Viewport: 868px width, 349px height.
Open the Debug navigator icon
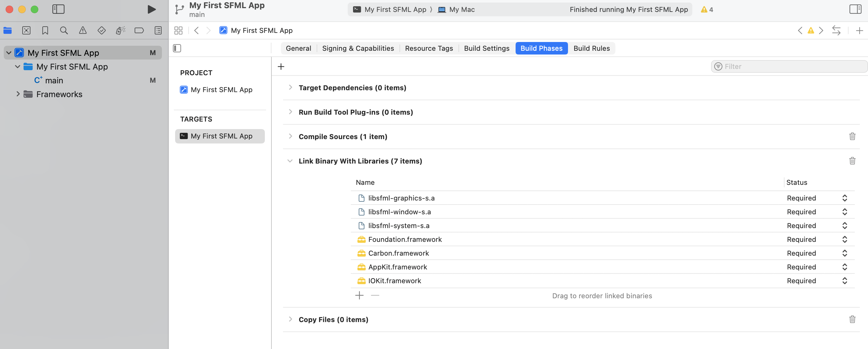tap(120, 30)
